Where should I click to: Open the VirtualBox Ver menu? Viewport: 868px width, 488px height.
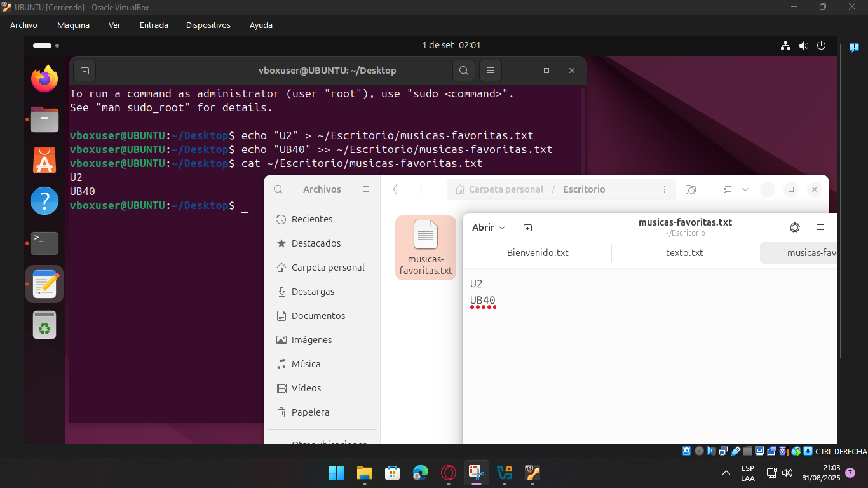[x=114, y=25]
